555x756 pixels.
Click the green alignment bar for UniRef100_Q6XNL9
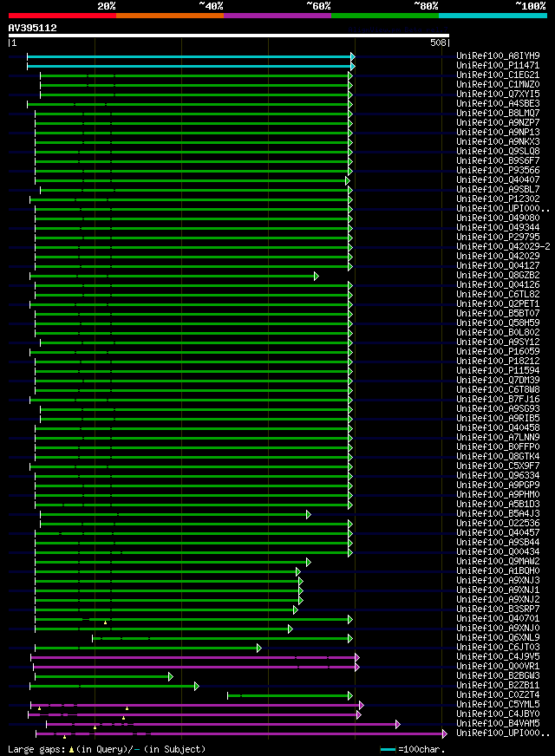pyautogui.click(x=222, y=639)
